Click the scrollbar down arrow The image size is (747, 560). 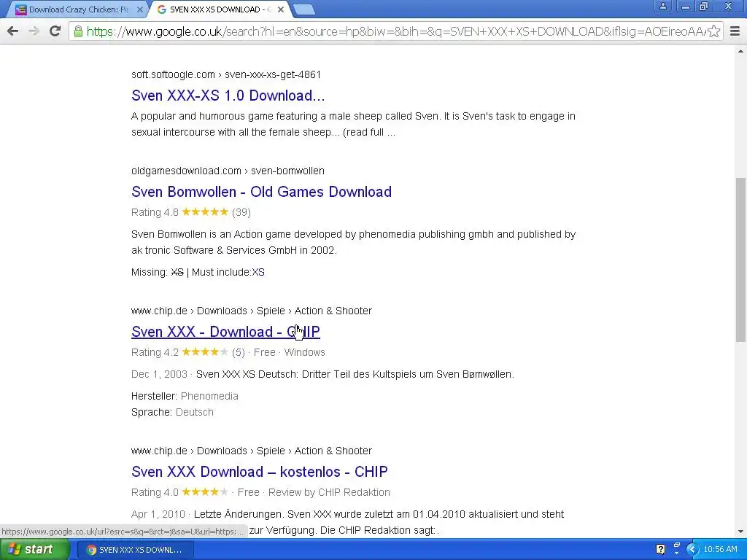(x=740, y=532)
